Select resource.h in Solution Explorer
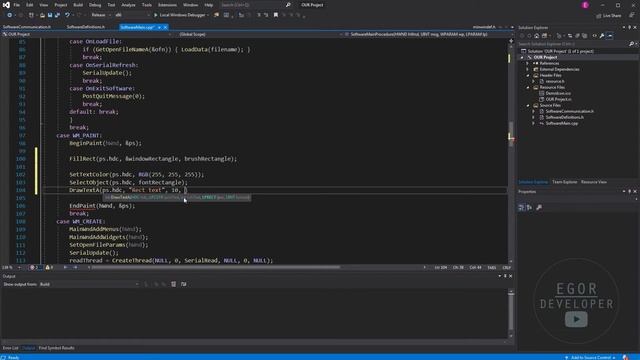This screenshot has height=360, width=640. pyautogui.click(x=555, y=81)
